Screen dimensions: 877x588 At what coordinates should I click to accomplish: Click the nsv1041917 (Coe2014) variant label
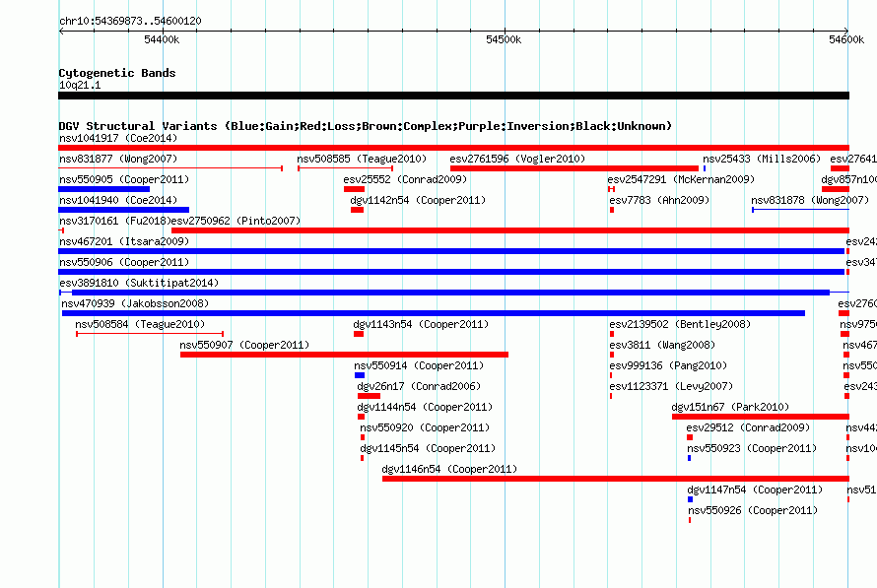[118, 138]
